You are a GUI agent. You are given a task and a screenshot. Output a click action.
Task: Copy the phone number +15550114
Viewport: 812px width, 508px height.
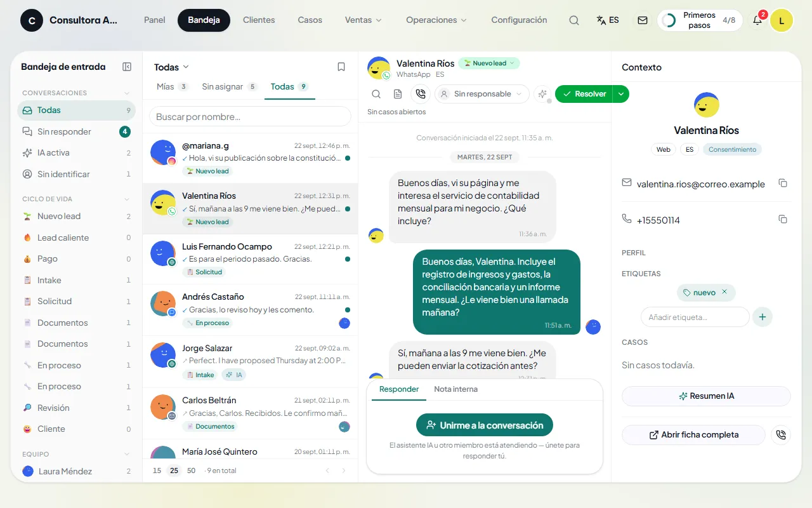[783, 220]
